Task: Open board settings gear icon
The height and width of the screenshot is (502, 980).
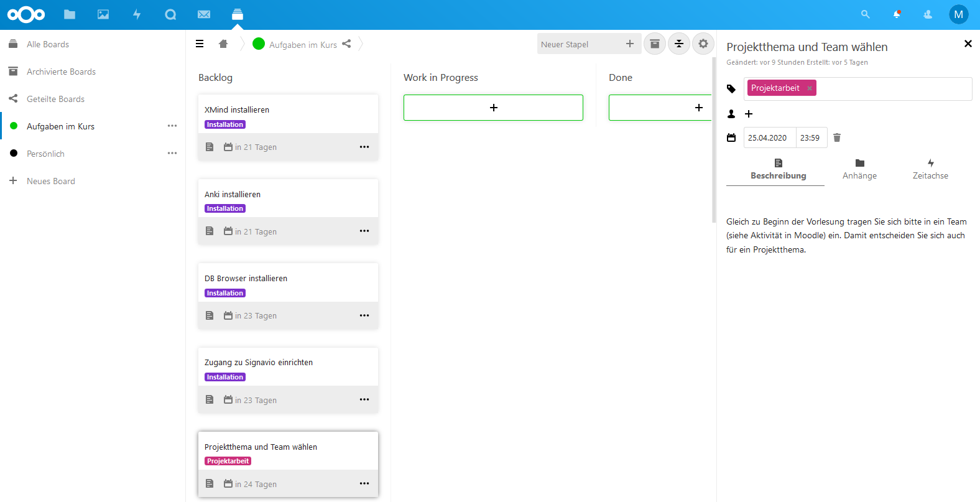Action: tap(703, 44)
